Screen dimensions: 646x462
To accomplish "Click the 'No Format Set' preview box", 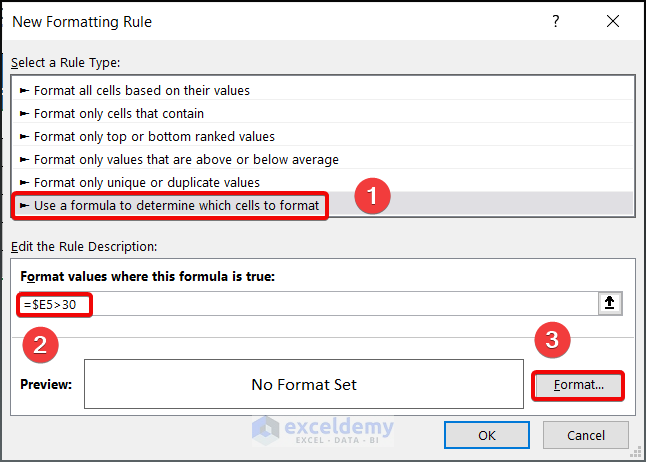I will (303, 384).
